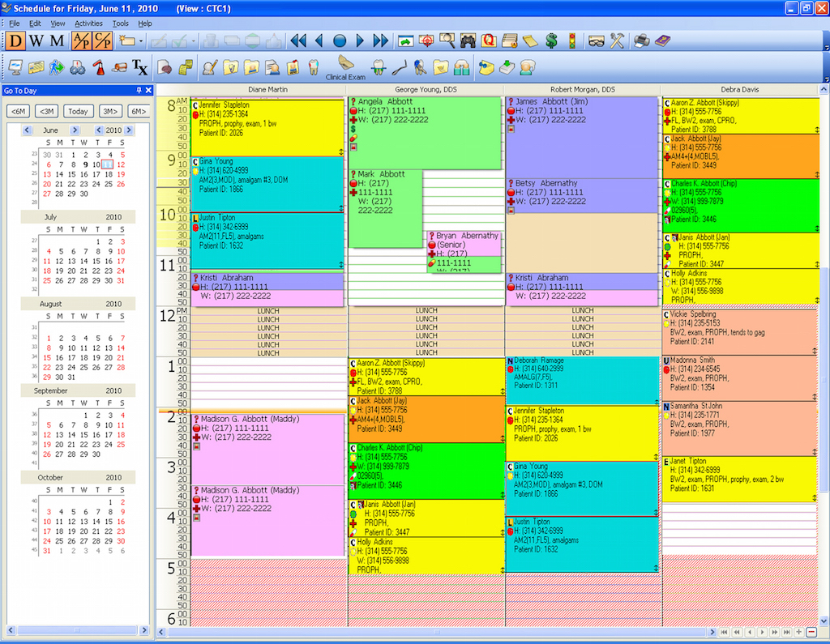Click the <3M button
Viewport: 830px width, 644px height.
tap(46, 111)
